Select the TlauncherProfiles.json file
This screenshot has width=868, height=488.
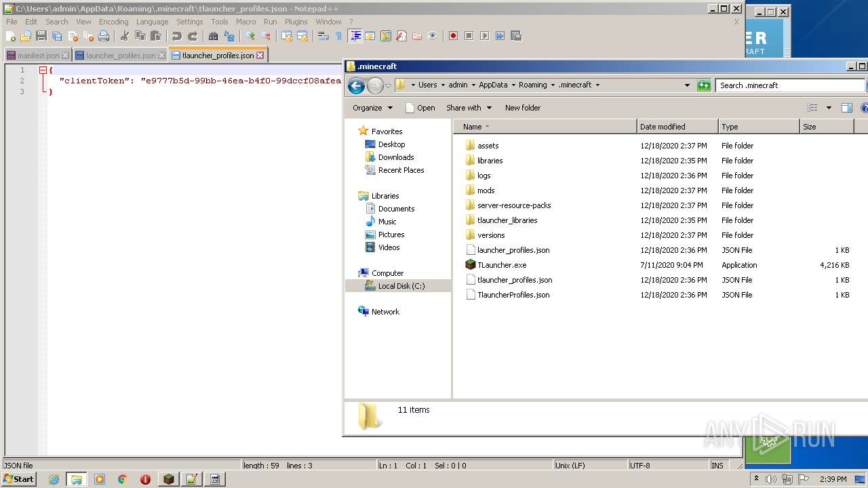(513, 295)
